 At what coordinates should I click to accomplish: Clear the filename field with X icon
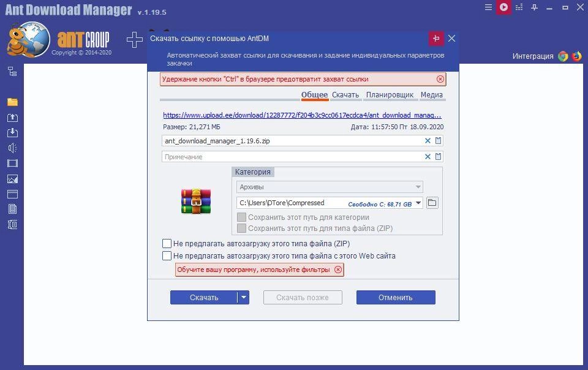coord(428,140)
